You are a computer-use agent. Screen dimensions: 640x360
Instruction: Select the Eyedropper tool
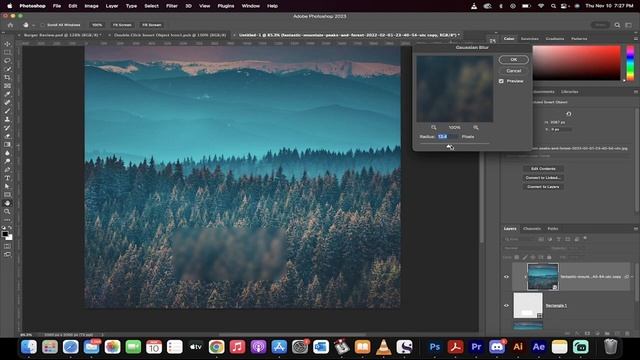[7, 94]
